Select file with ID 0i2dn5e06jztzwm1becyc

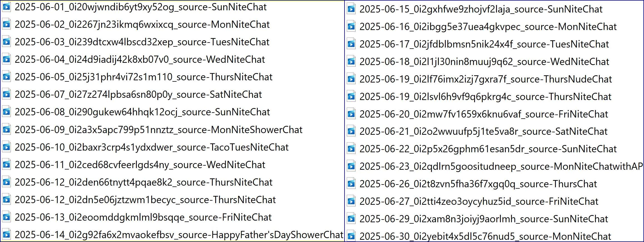point(145,200)
